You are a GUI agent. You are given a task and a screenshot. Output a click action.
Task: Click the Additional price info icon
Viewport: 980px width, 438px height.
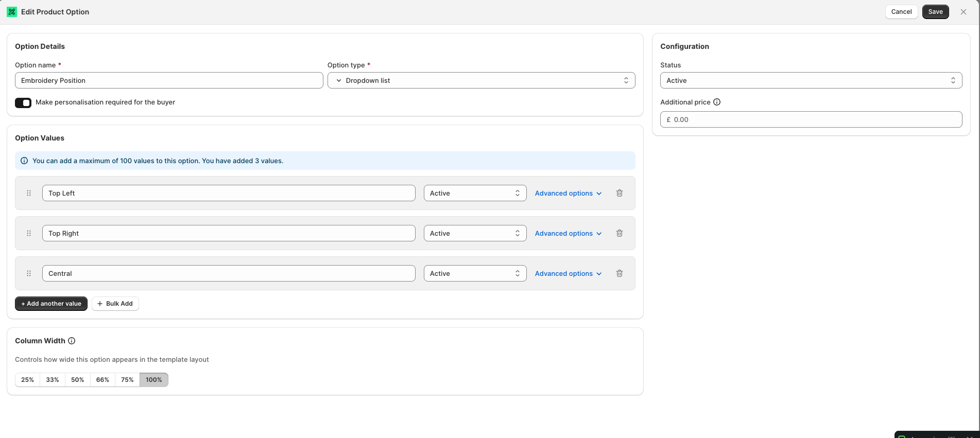tap(717, 102)
